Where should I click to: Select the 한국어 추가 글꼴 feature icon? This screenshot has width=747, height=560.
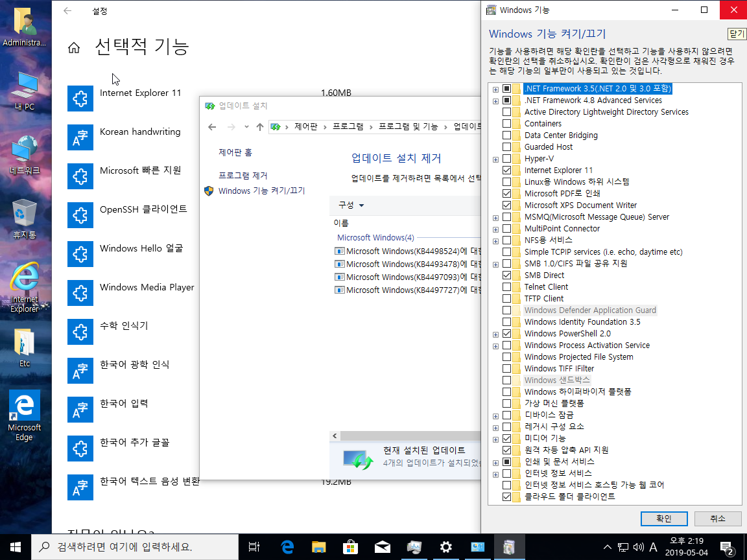coord(80,449)
